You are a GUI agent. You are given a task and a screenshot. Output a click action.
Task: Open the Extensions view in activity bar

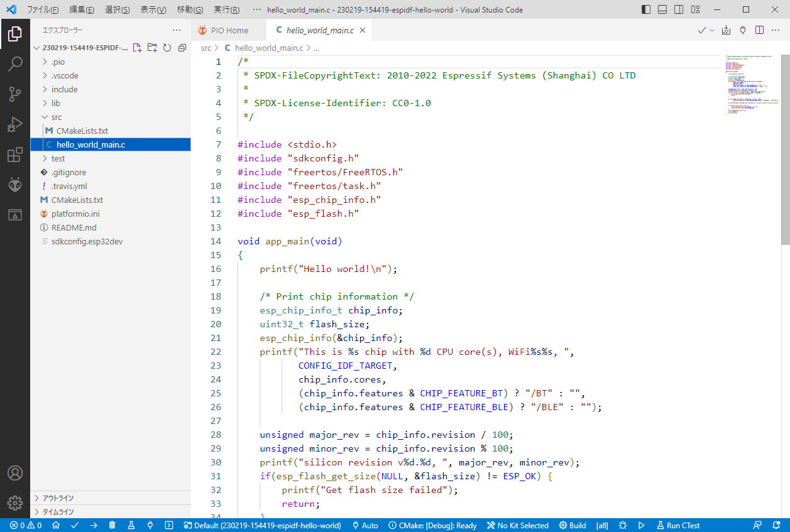[15, 155]
